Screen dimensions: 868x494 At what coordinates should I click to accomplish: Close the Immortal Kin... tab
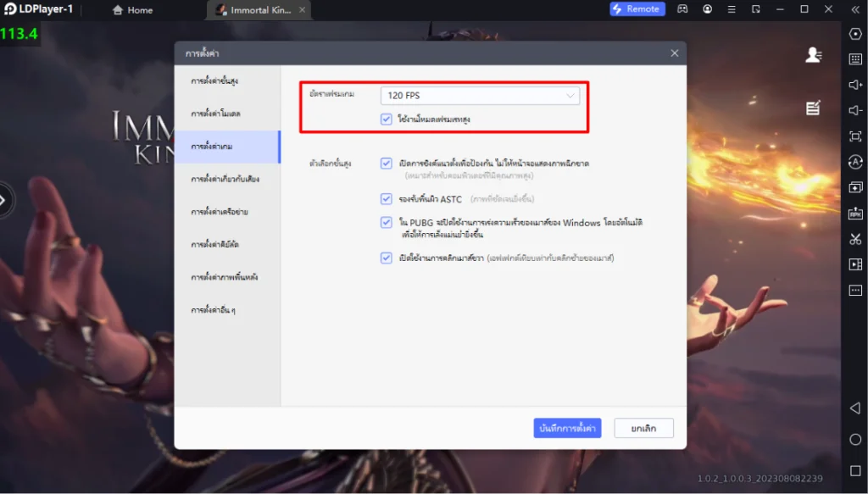click(x=302, y=10)
